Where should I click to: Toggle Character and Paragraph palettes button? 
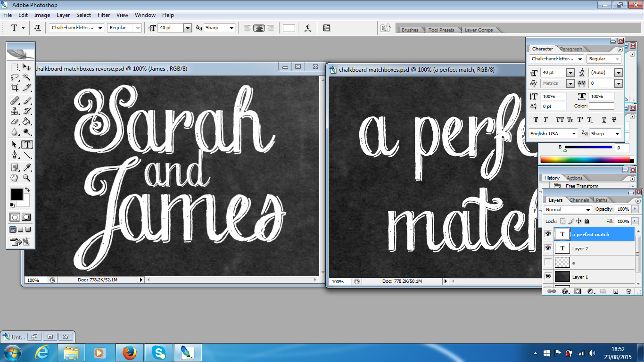(327, 28)
